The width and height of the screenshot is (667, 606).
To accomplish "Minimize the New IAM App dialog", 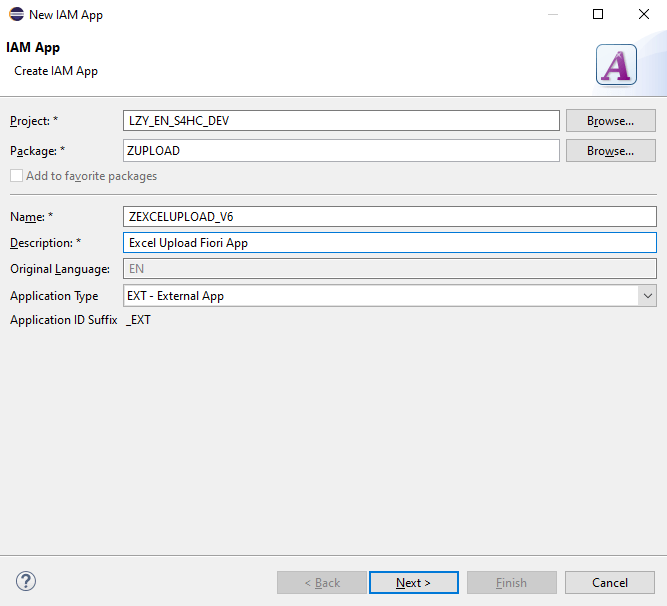I will point(552,15).
